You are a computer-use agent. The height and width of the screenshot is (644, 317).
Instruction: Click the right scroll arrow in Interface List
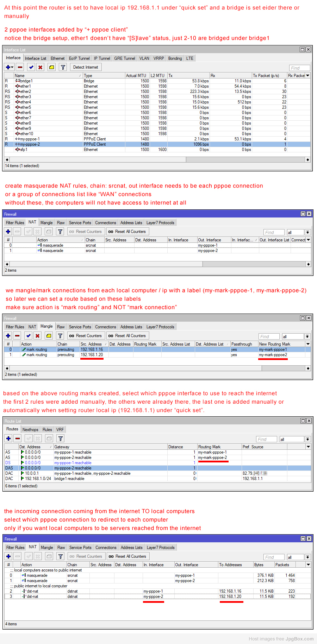[x=308, y=159]
